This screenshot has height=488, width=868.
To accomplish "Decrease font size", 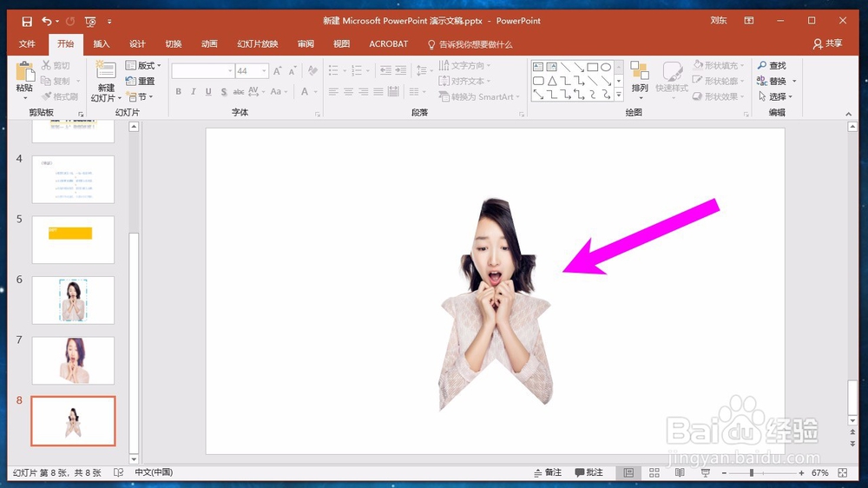I will pos(293,71).
